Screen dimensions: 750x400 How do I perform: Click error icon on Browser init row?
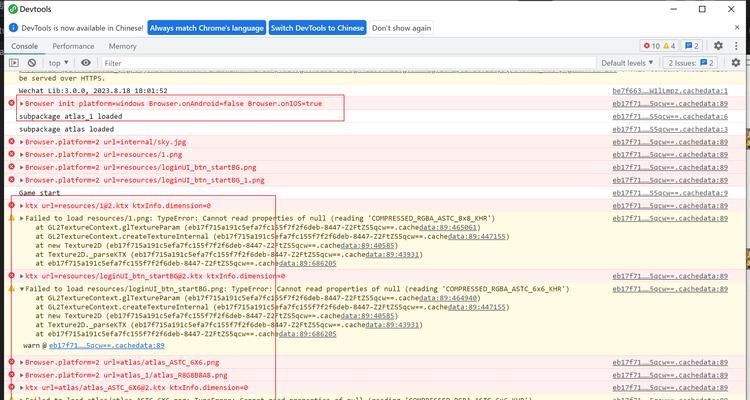coord(12,103)
